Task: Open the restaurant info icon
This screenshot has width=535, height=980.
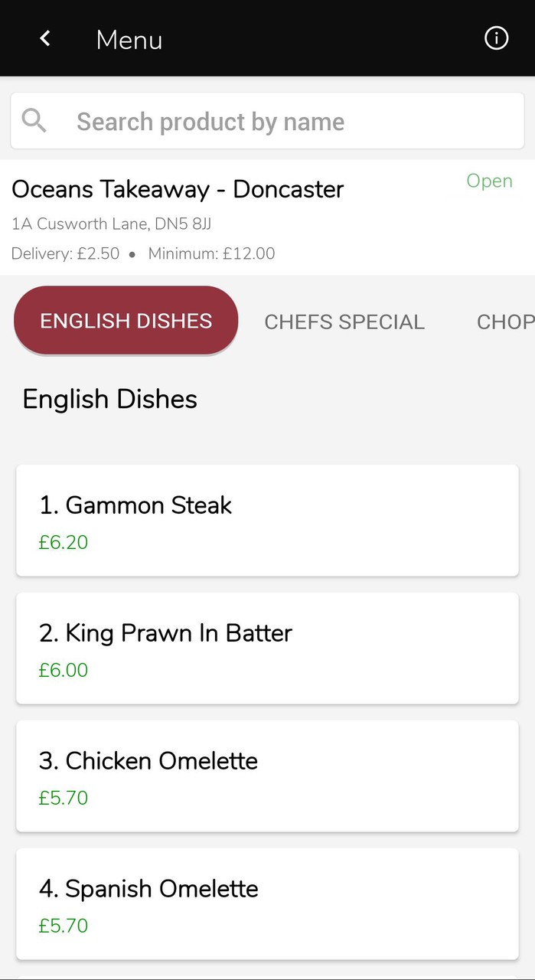Action: click(496, 38)
